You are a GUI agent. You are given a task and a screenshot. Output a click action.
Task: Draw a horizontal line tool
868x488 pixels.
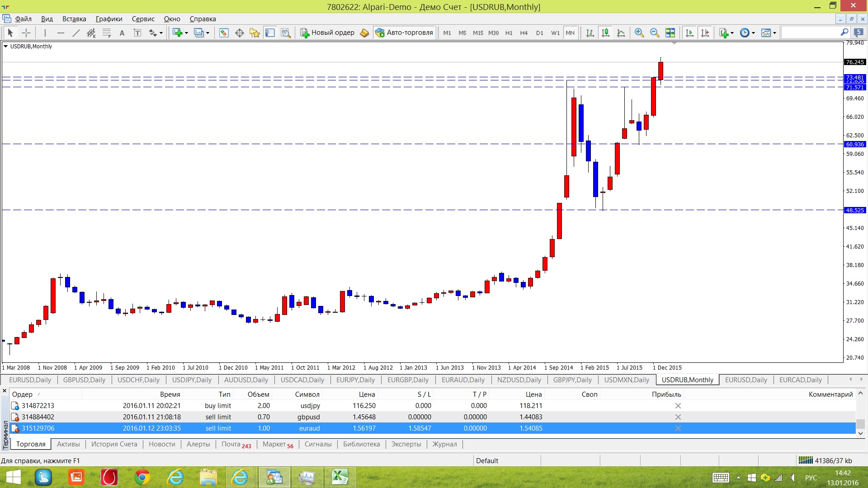(x=61, y=33)
